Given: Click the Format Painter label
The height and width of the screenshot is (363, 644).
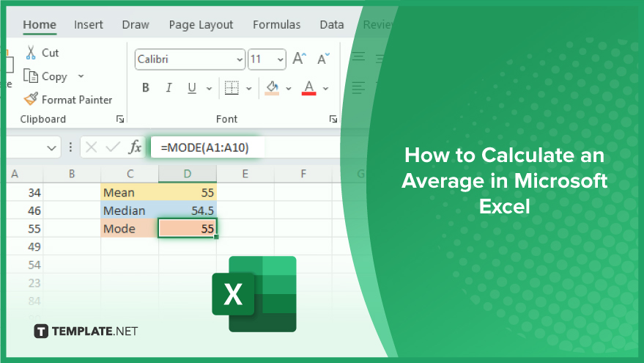Looking at the screenshot, I should 77,100.
